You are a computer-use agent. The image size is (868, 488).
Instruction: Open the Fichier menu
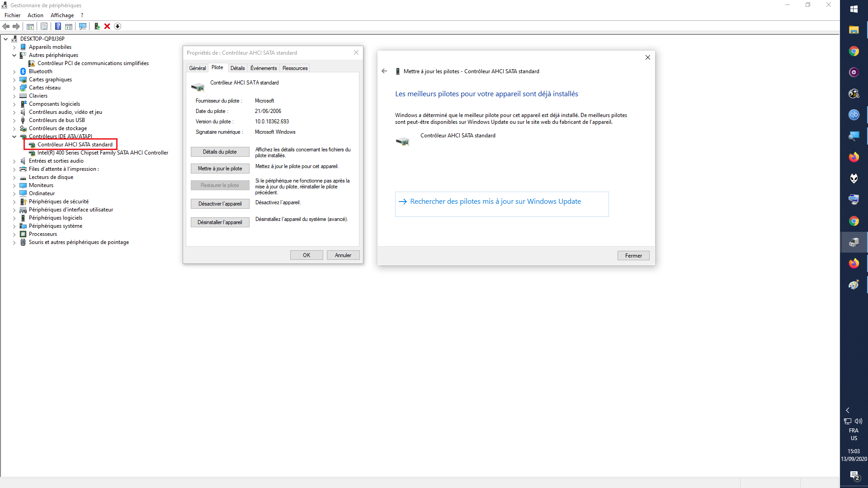[x=12, y=15]
